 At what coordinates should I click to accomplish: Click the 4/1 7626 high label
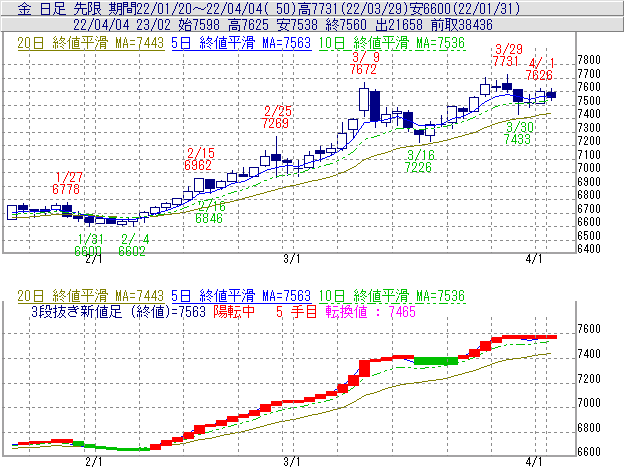pyautogui.click(x=539, y=68)
